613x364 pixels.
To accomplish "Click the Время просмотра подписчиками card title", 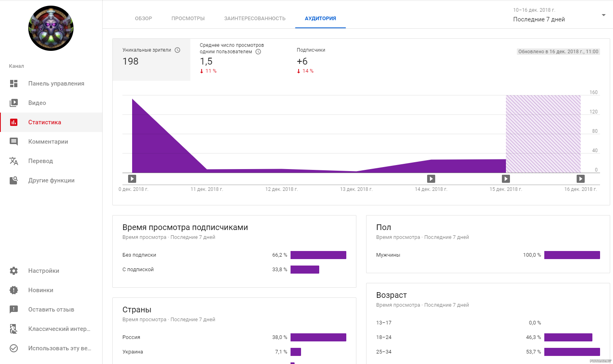I will 185,228.
